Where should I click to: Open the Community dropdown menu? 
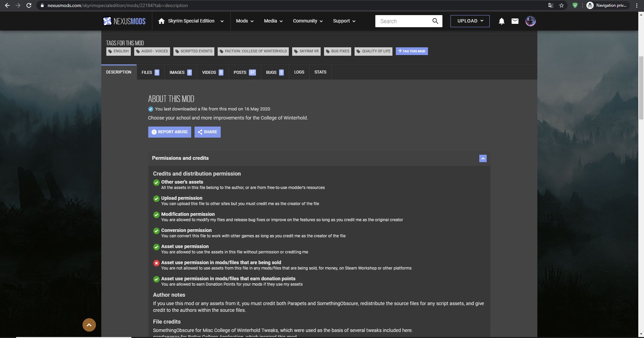[308, 21]
